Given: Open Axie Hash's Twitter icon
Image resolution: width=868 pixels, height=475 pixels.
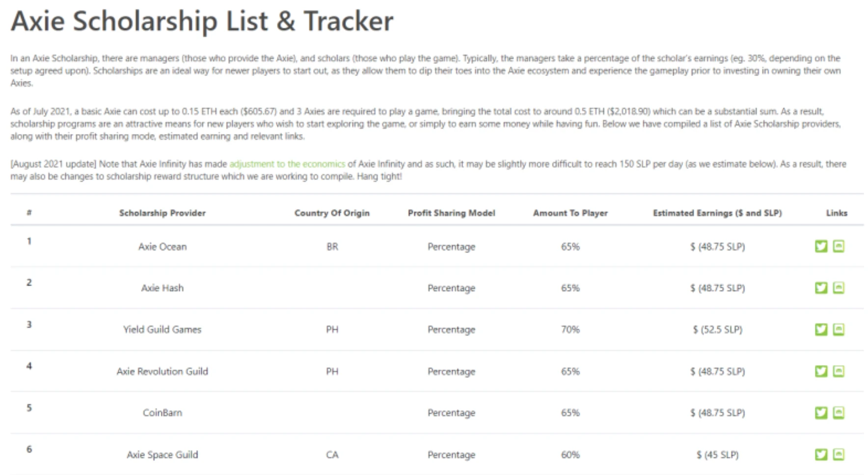Looking at the screenshot, I should (x=821, y=288).
